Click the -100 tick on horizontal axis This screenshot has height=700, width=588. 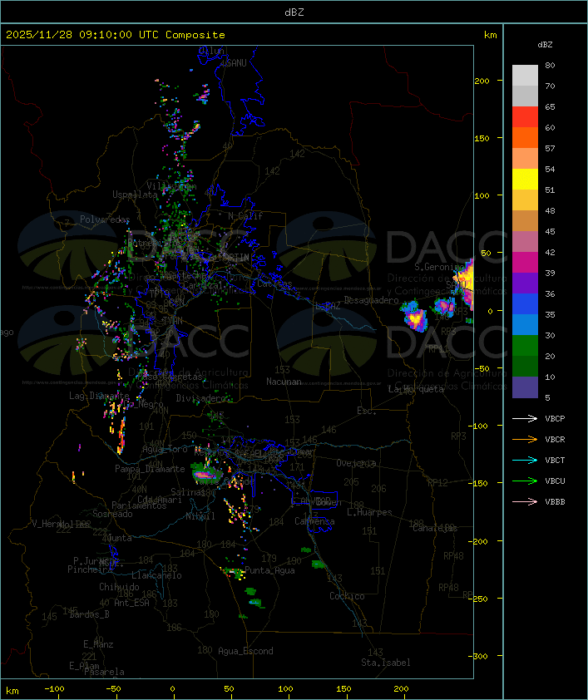coord(54,689)
